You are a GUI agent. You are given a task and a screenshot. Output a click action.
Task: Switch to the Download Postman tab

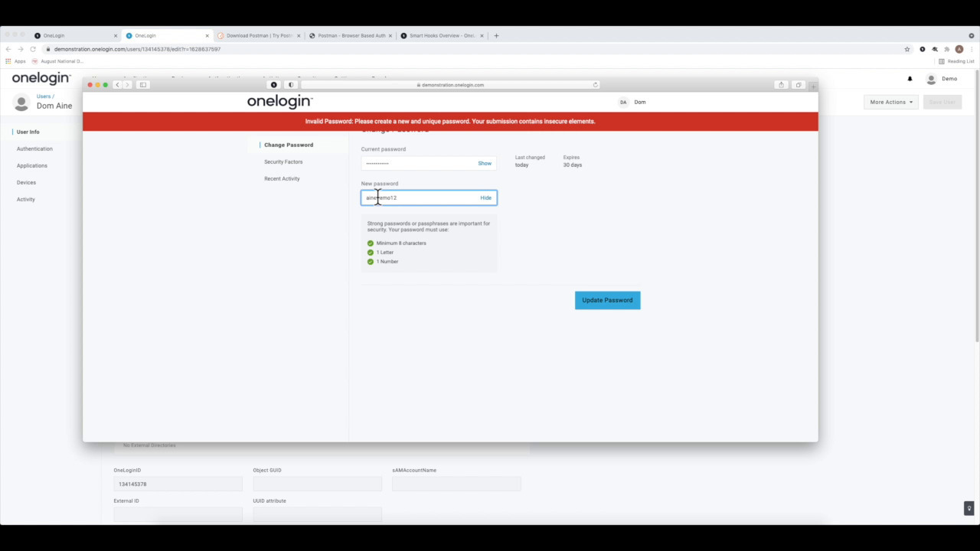tap(258, 35)
